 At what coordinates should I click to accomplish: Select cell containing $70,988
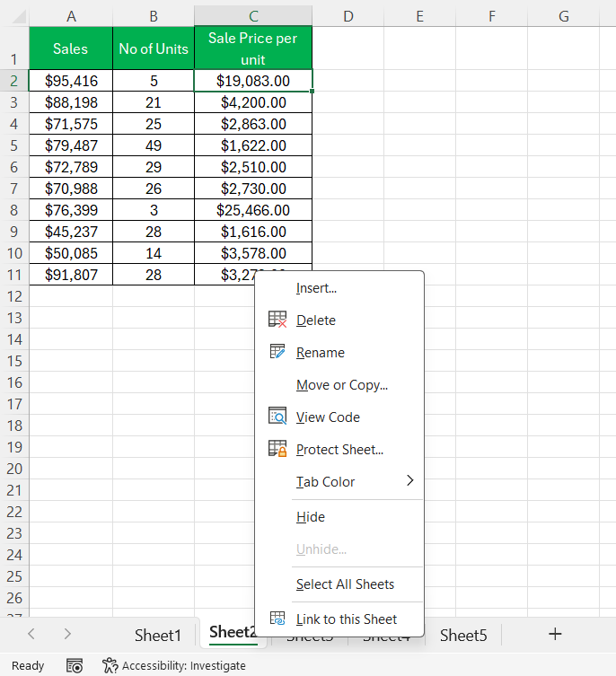(71, 189)
